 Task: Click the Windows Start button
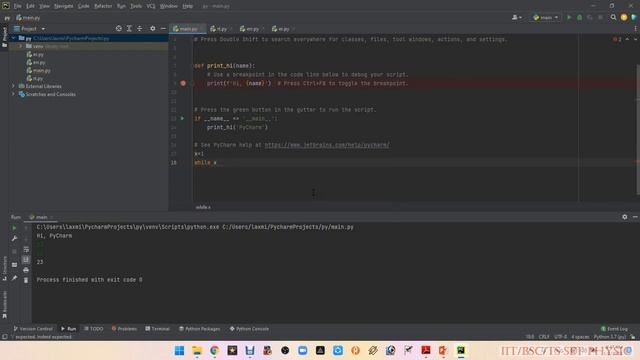(179, 350)
